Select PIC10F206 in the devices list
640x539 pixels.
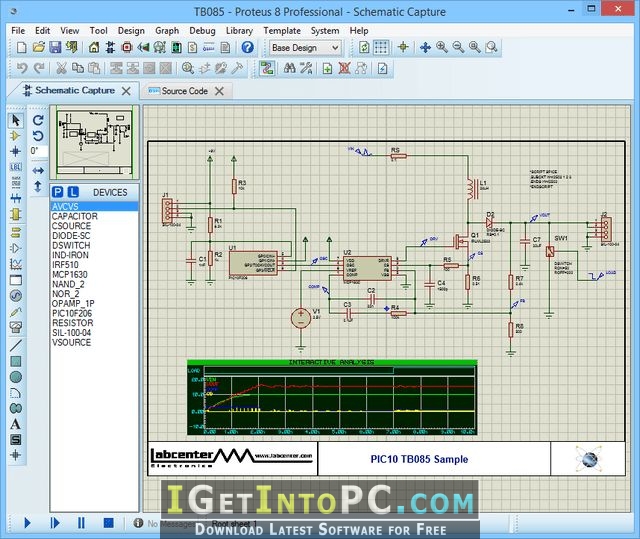(x=94, y=313)
